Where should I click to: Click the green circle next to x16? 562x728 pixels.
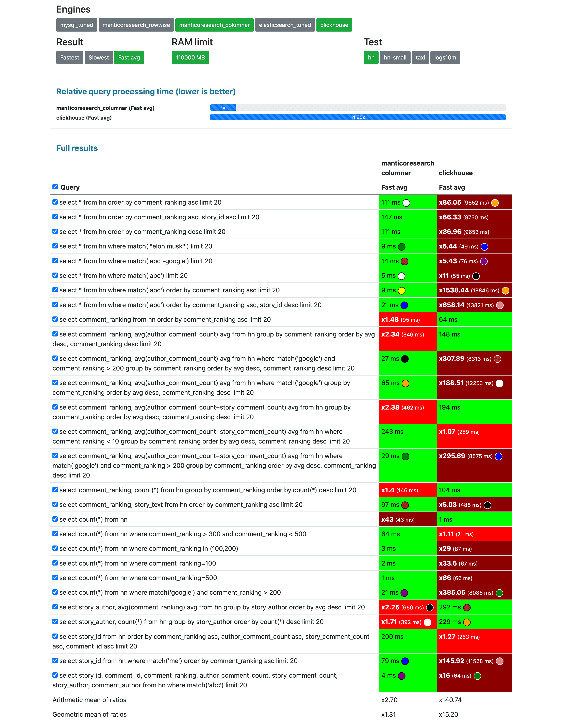click(477, 676)
